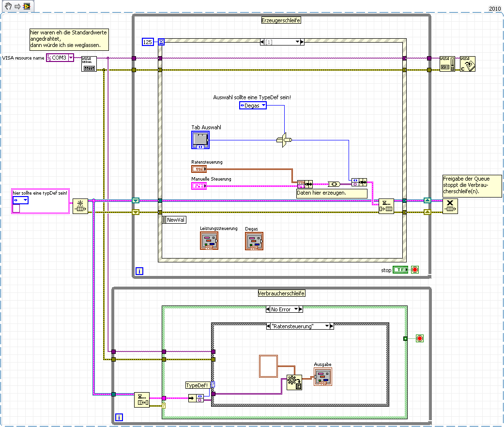
Task: Select the "Daten hier erzeugen." comment
Action: click(331, 193)
